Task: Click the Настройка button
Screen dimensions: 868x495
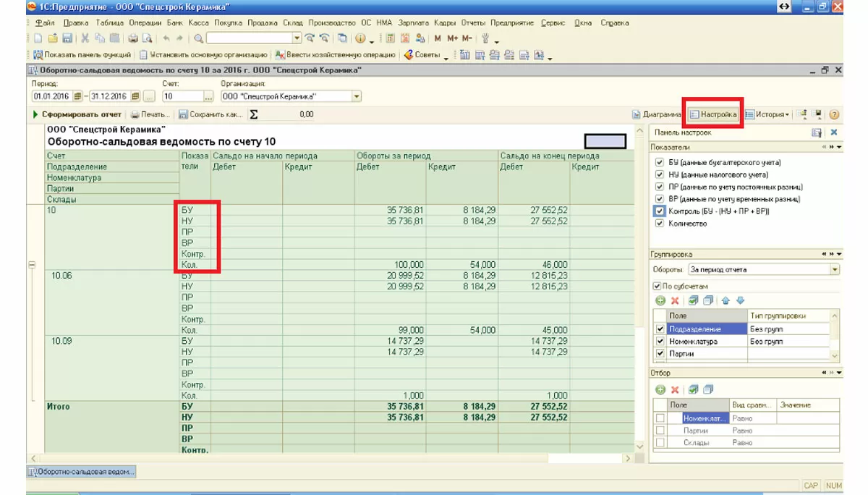Action: point(713,114)
